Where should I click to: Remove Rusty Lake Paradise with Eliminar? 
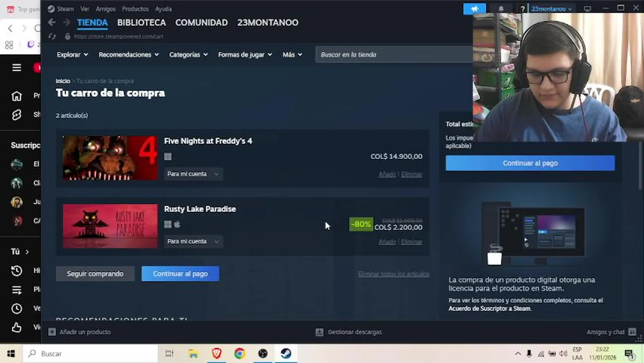[412, 242]
